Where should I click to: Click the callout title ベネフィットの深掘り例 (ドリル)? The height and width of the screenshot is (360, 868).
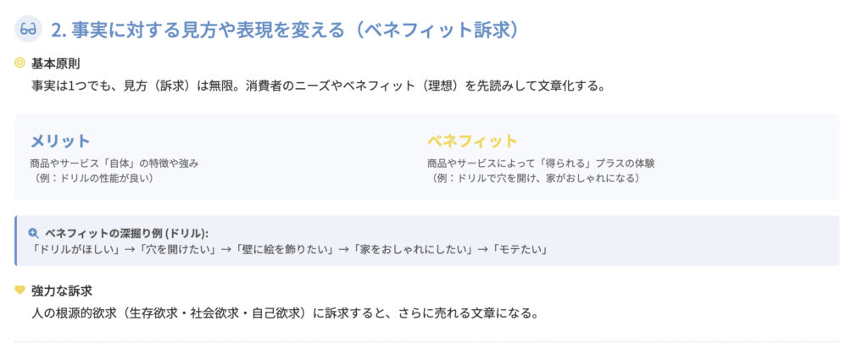126,233
